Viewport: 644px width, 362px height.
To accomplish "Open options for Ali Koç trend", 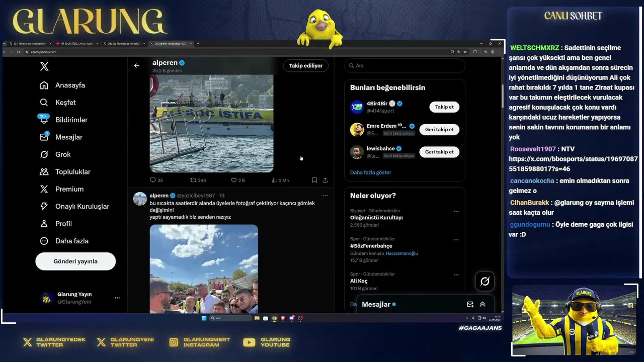I will (x=456, y=275).
